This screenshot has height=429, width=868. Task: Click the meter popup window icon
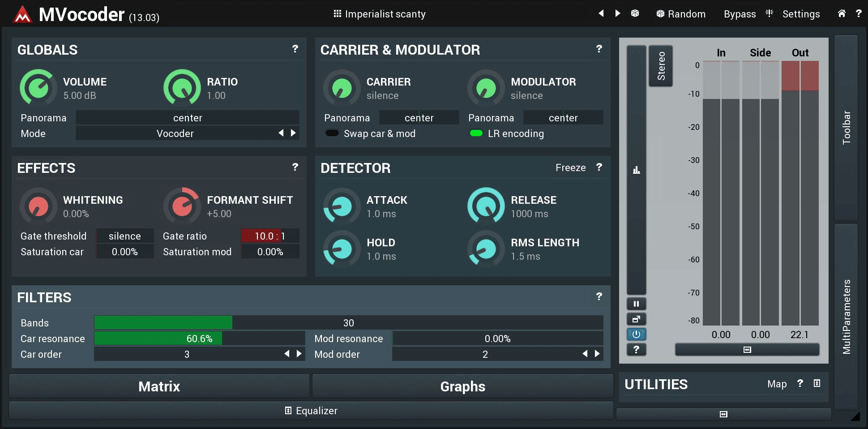coord(636,319)
